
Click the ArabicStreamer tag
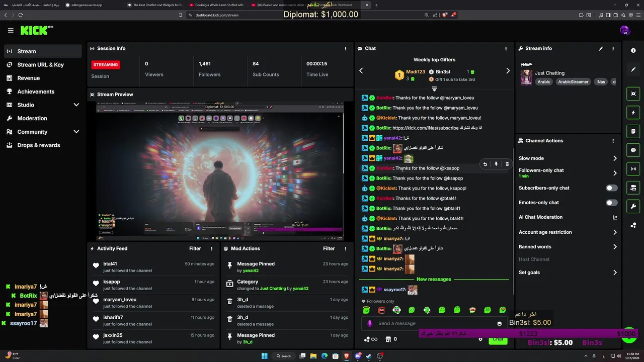point(573,82)
